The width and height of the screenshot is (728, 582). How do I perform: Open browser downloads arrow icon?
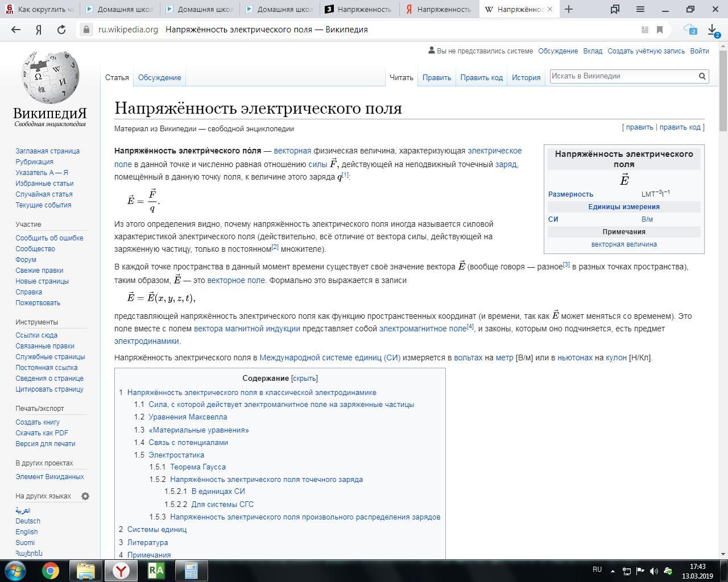pos(713,30)
